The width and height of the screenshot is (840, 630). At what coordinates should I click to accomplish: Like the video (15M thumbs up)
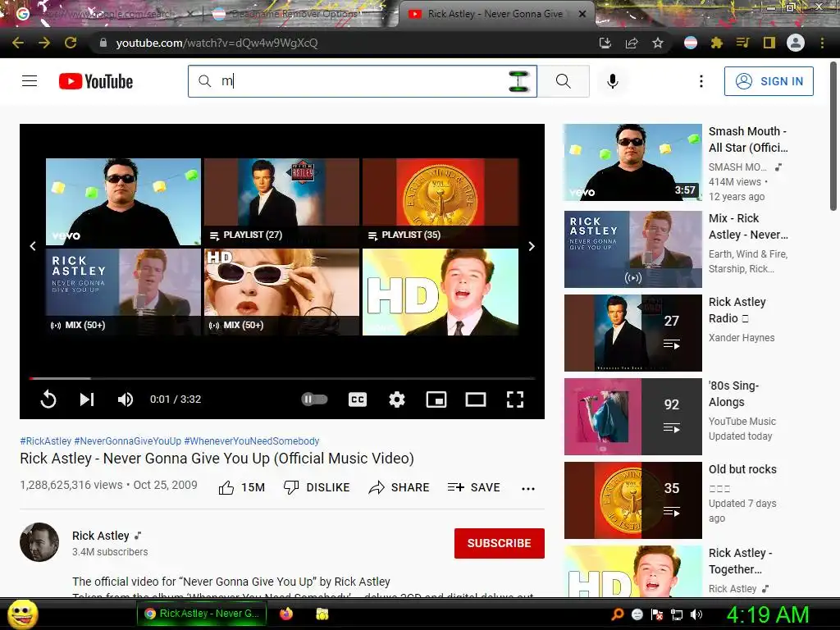tap(242, 487)
